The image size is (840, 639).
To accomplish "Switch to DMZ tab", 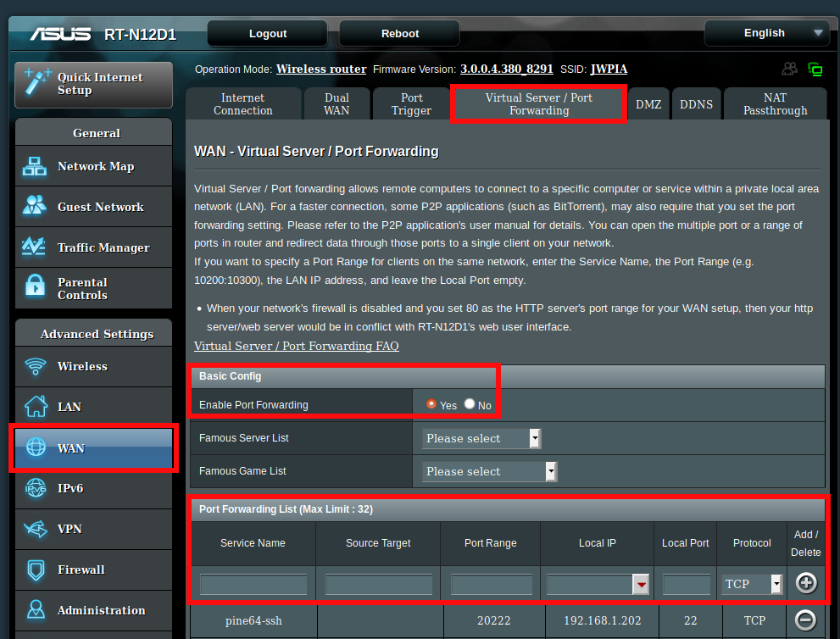I will pyautogui.click(x=648, y=104).
